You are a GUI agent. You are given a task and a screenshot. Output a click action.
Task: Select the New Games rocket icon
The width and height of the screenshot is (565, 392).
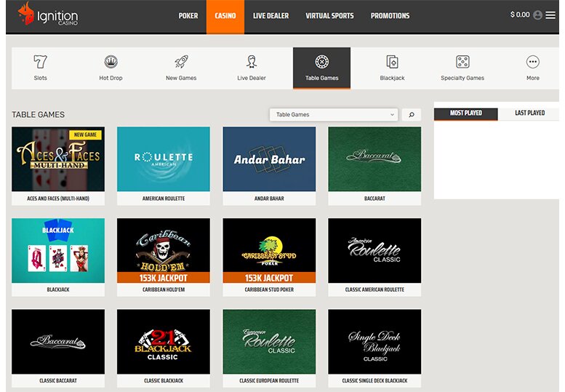[181, 62]
